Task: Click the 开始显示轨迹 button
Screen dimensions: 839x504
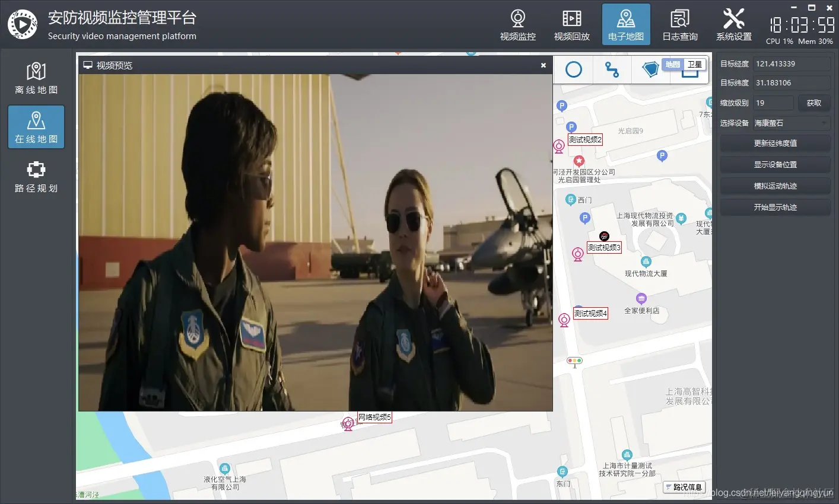Action: click(775, 207)
